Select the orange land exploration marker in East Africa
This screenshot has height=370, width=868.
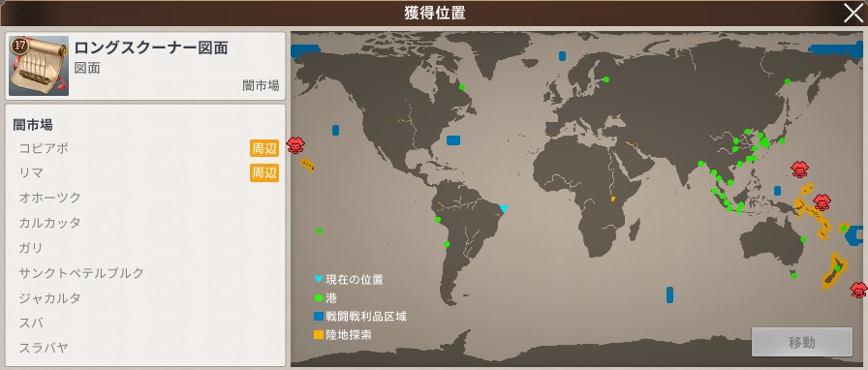click(613, 199)
